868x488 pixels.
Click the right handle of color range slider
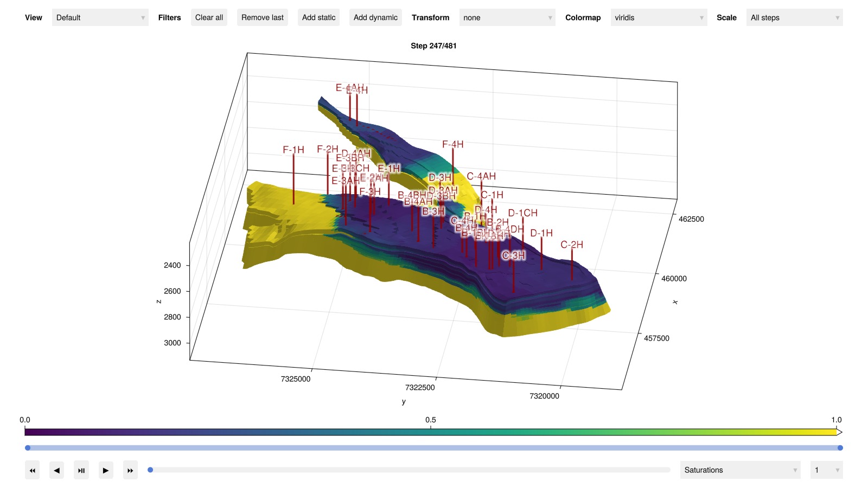(x=840, y=448)
